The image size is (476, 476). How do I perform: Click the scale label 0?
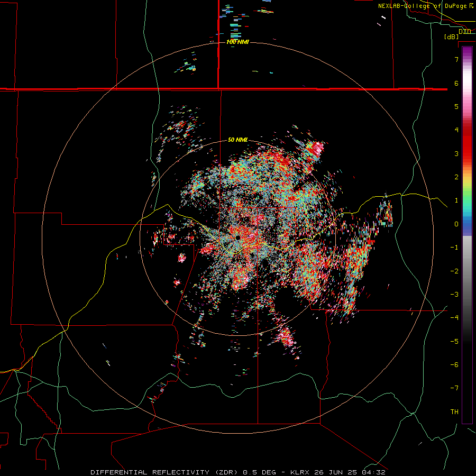pyautogui.click(x=456, y=224)
